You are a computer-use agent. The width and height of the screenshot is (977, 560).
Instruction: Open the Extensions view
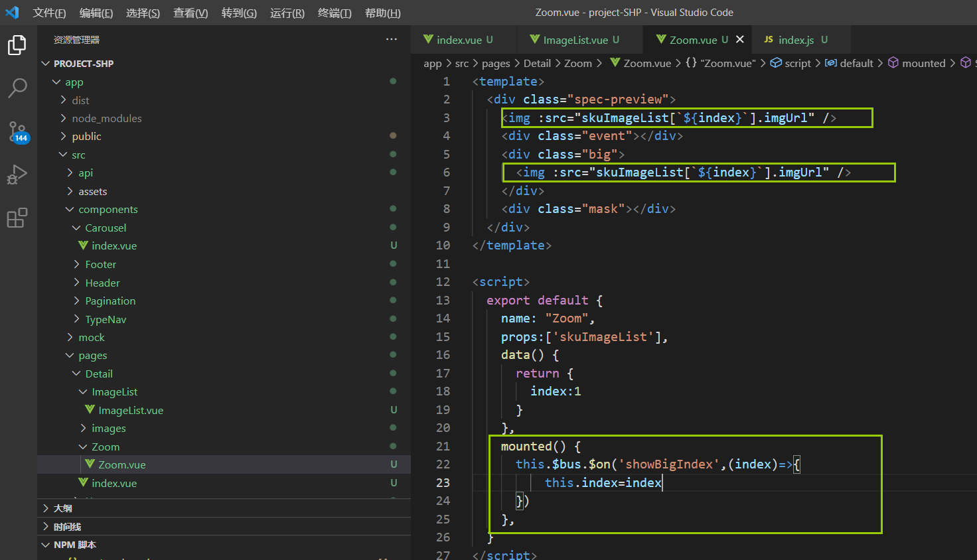pyautogui.click(x=17, y=218)
